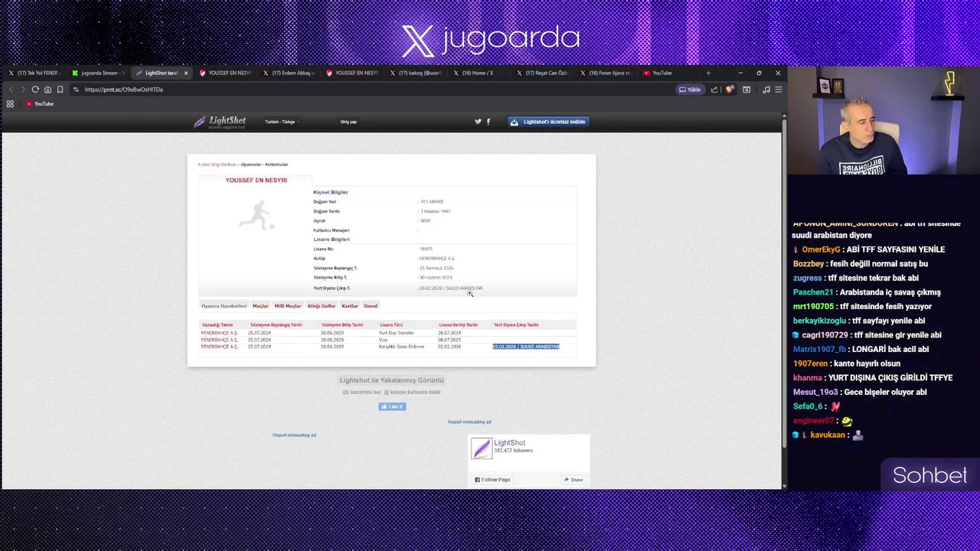Go back using the browser back arrow

point(11,90)
